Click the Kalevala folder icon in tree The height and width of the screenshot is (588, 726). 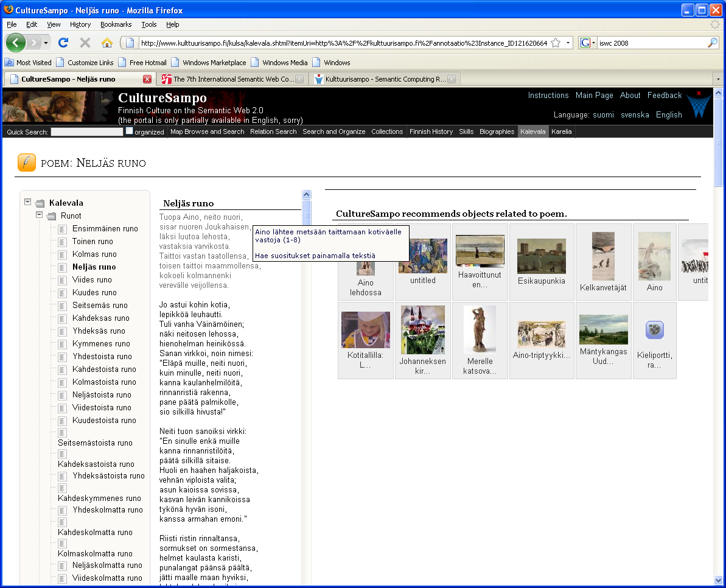click(x=40, y=203)
